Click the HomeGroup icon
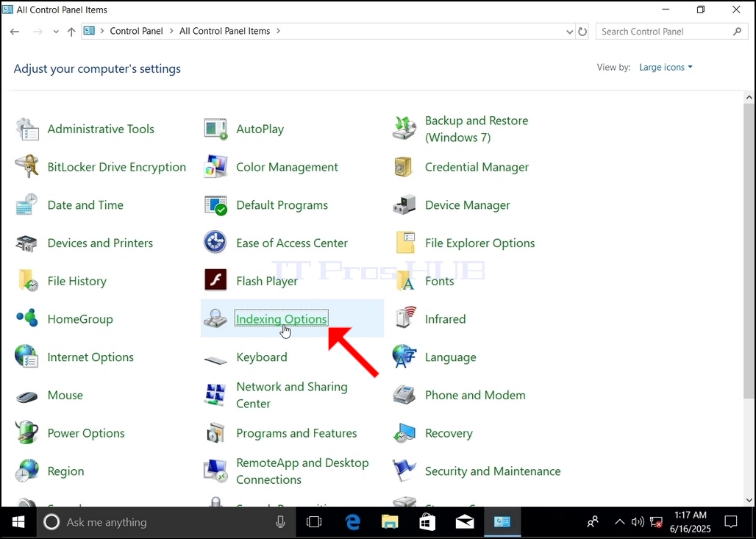This screenshot has height=539, width=756. pyautogui.click(x=27, y=318)
